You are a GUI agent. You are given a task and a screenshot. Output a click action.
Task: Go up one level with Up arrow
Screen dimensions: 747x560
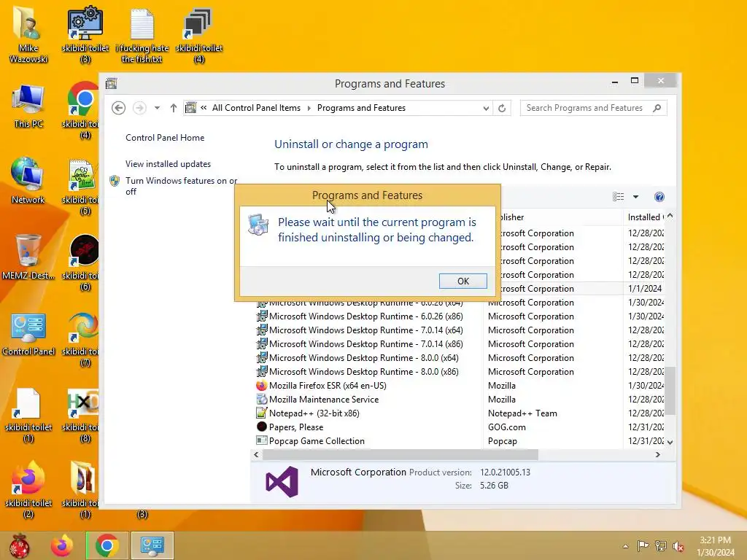pyautogui.click(x=174, y=108)
